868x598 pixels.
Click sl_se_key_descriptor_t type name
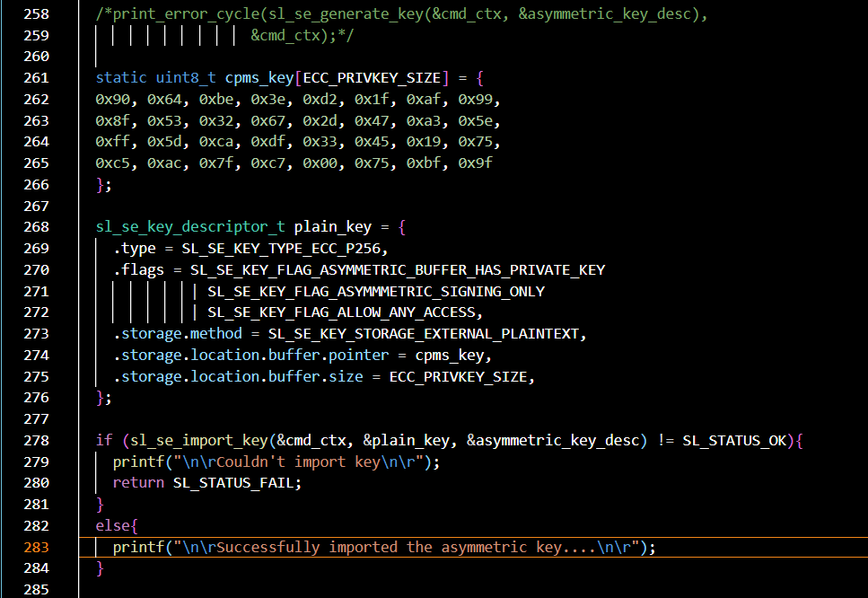click(x=190, y=227)
